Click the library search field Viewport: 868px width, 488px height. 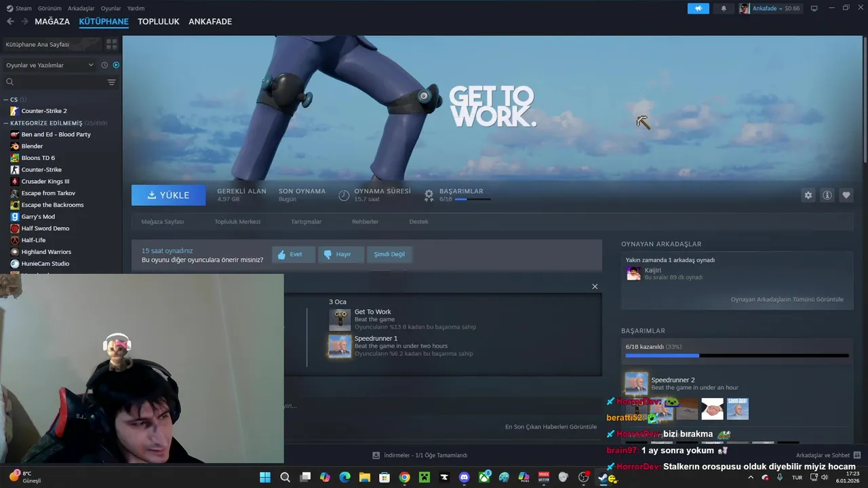click(x=55, y=82)
